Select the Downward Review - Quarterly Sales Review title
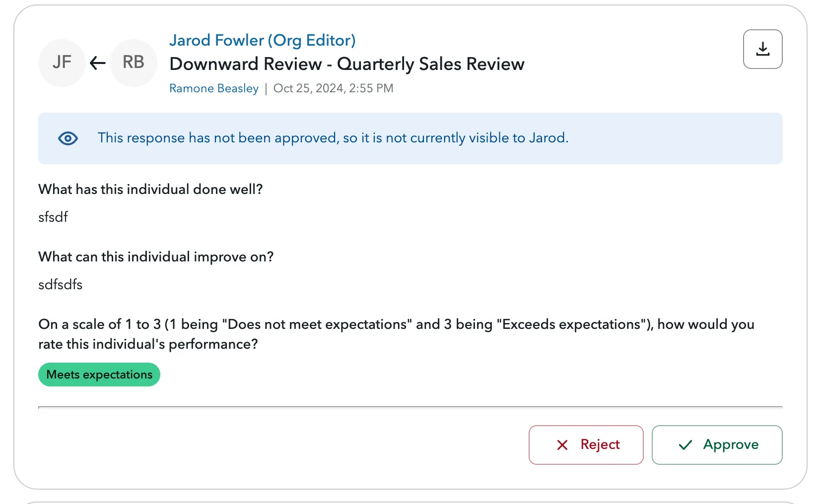 347,64
